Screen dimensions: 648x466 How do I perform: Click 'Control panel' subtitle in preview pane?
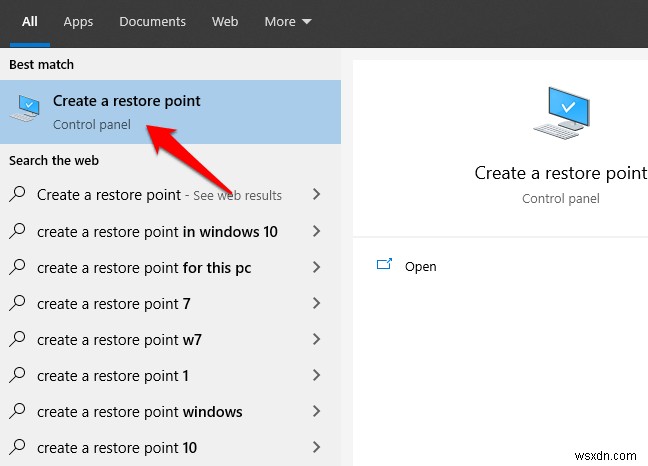(561, 198)
